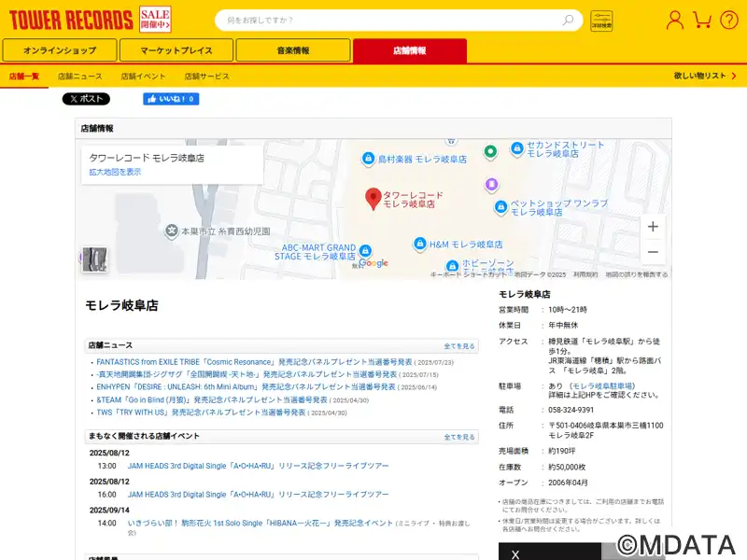
Task: Zoom out on the map
Action: tap(653, 251)
